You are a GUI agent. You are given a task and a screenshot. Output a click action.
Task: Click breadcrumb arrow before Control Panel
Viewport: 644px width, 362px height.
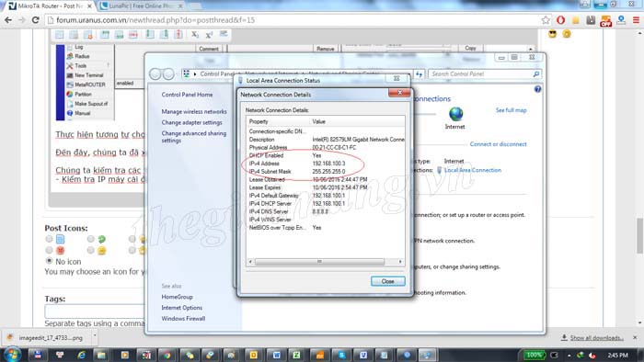[195, 74]
